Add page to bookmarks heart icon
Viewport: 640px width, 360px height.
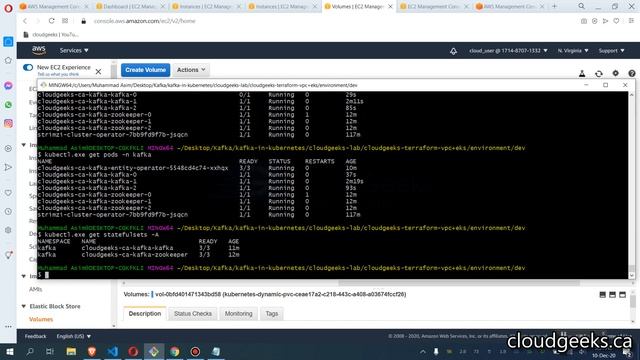(x=616, y=21)
